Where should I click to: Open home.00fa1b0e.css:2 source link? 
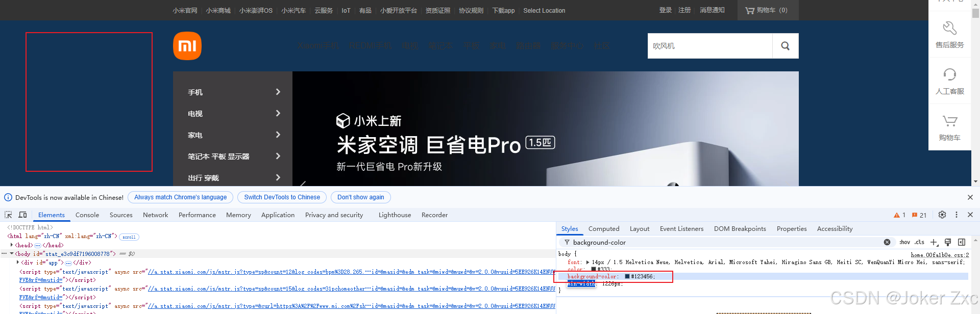(940, 255)
